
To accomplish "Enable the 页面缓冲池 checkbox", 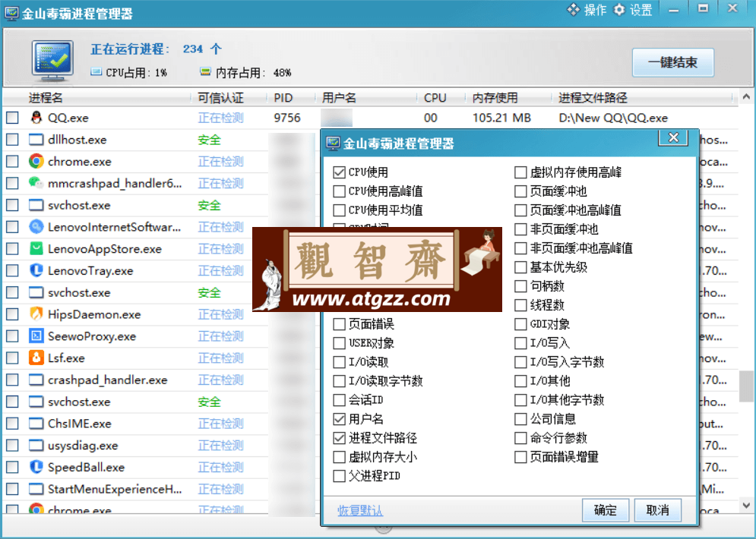I will point(520,191).
